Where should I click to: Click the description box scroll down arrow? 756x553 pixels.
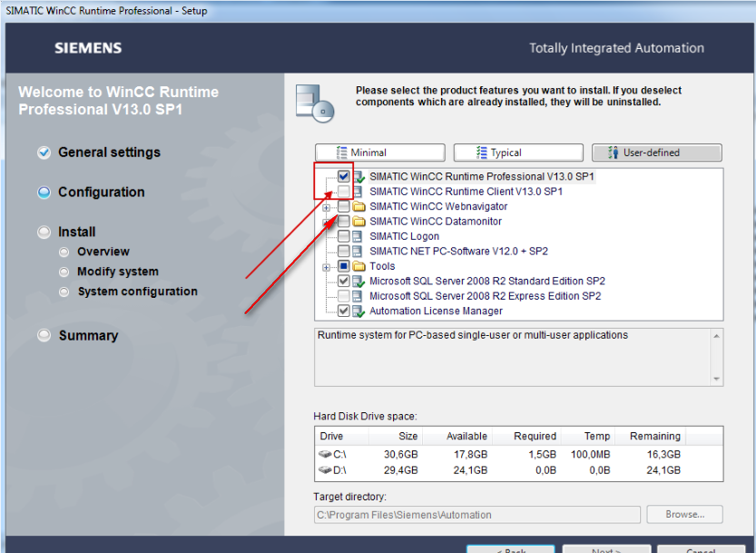716,379
